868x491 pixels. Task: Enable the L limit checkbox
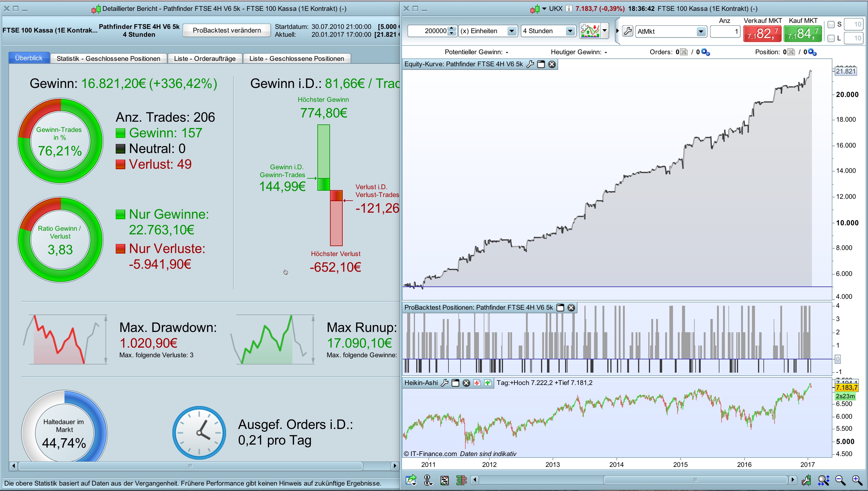[831, 38]
